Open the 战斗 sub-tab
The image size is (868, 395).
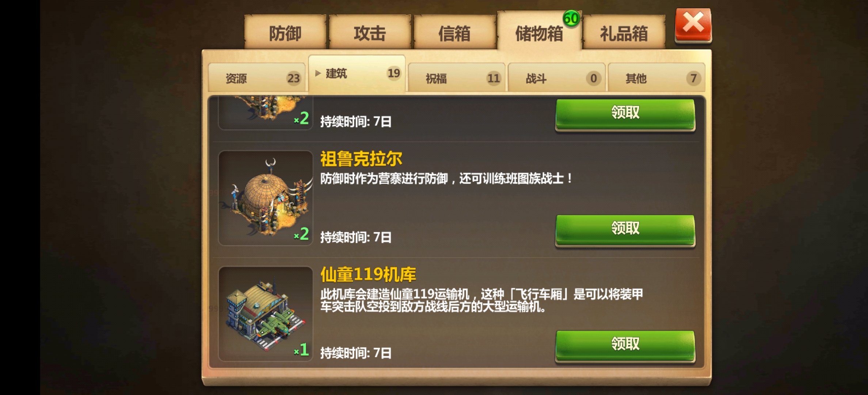557,78
